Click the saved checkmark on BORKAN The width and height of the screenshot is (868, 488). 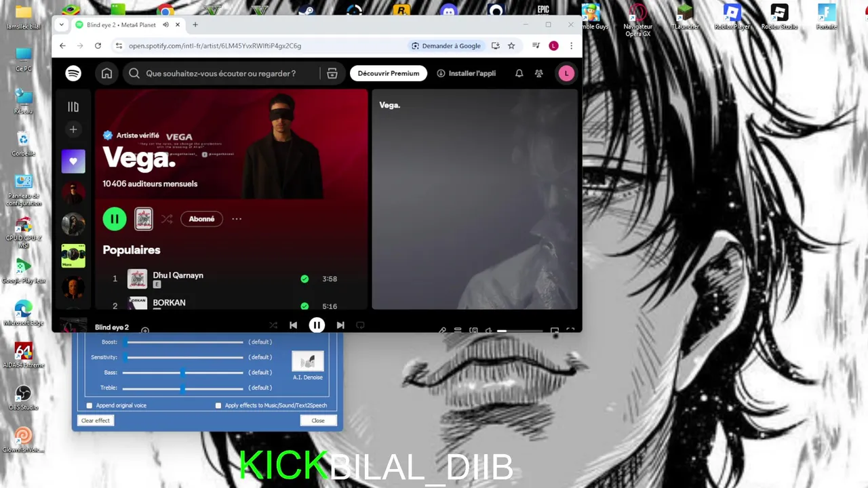304,306
